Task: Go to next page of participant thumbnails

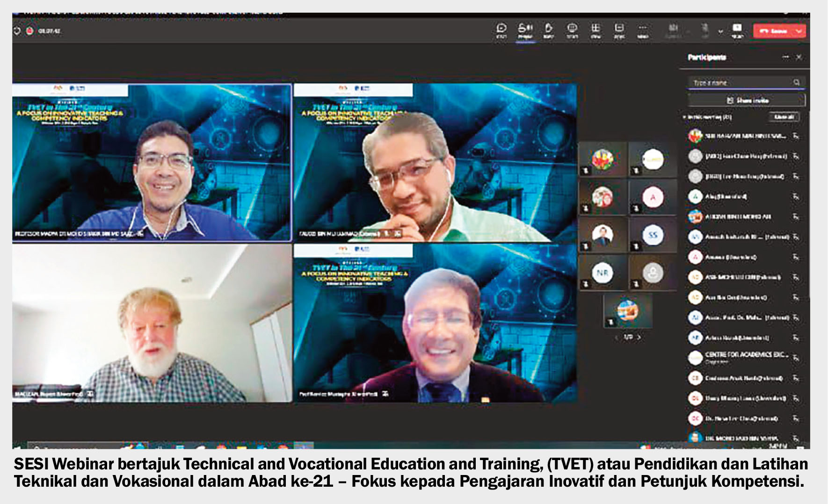Action: click(639, 337)
